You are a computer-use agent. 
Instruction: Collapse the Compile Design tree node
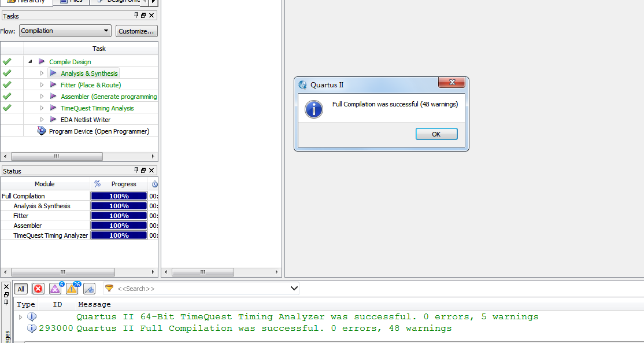click(x=31, y=62)
